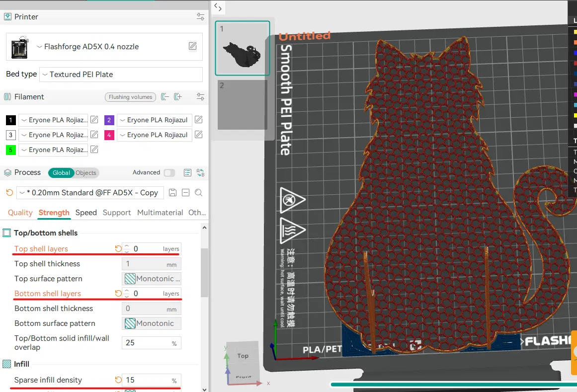Switch to the Speed tab
This screenshot has width=577, height=392.
pos(86,213)
